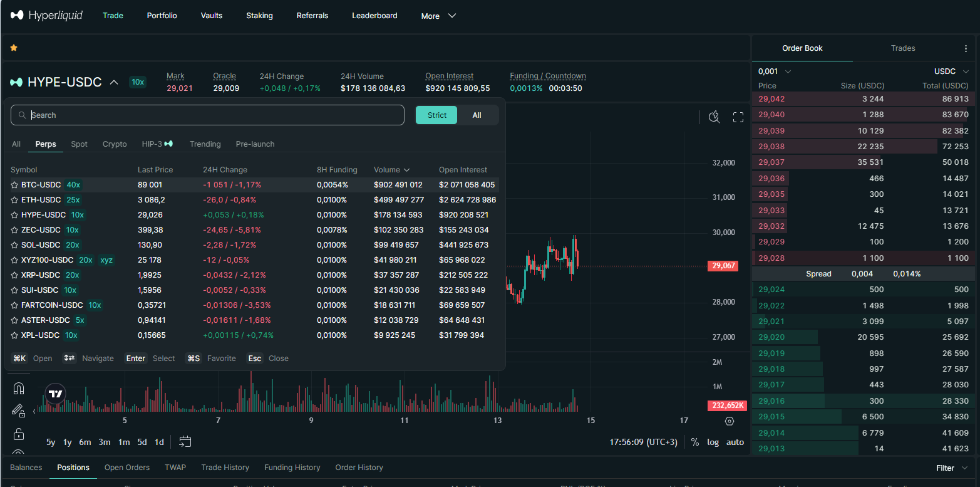Screen dimensions: 980x487
Task: Open the go to date calendar icon
Action: point(185,441)
